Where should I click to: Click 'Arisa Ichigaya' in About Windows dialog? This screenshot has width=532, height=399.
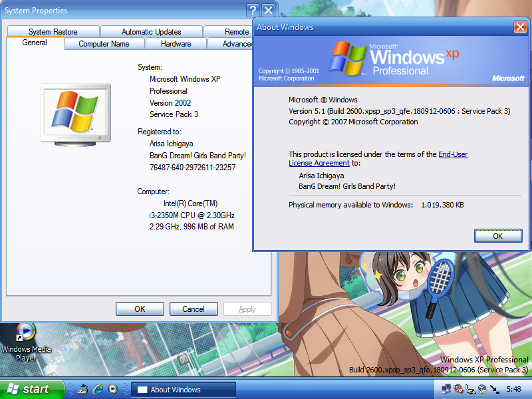point(321,176)
